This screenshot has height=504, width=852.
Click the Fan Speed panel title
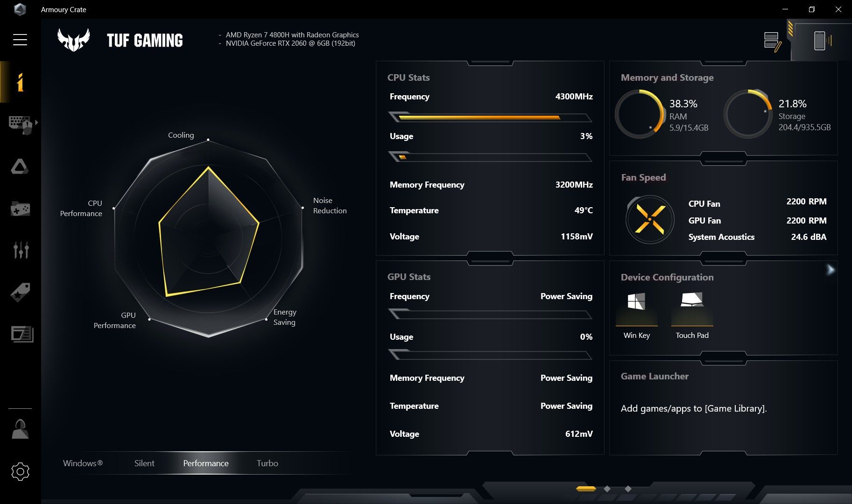pyautogui.click(x=643, y=177)
